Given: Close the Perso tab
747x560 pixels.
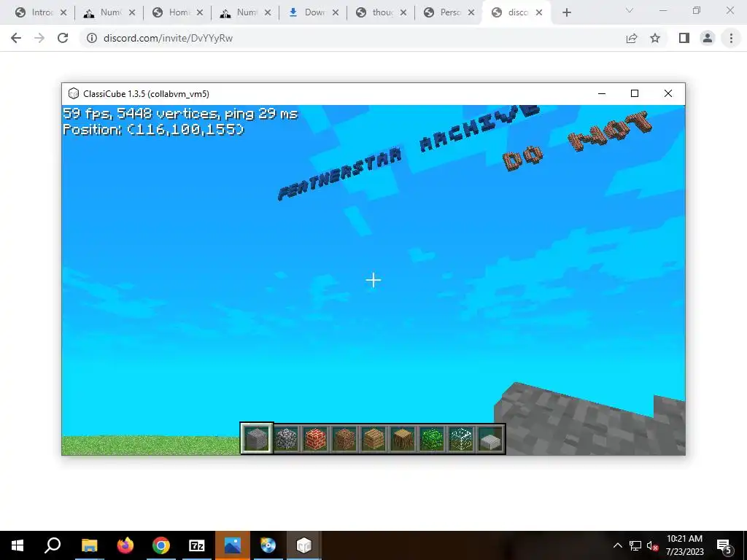Looking at the screenshot, I should coord(471,13).
